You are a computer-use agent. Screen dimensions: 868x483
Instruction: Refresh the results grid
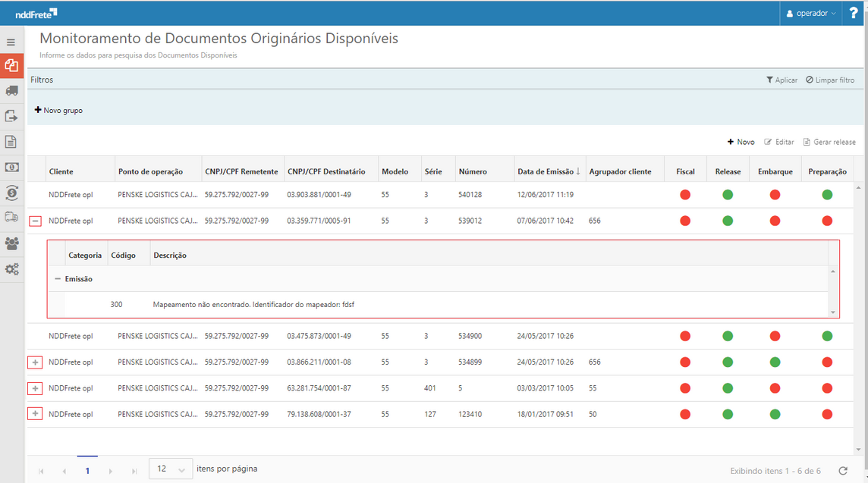(x=841, y=470)
